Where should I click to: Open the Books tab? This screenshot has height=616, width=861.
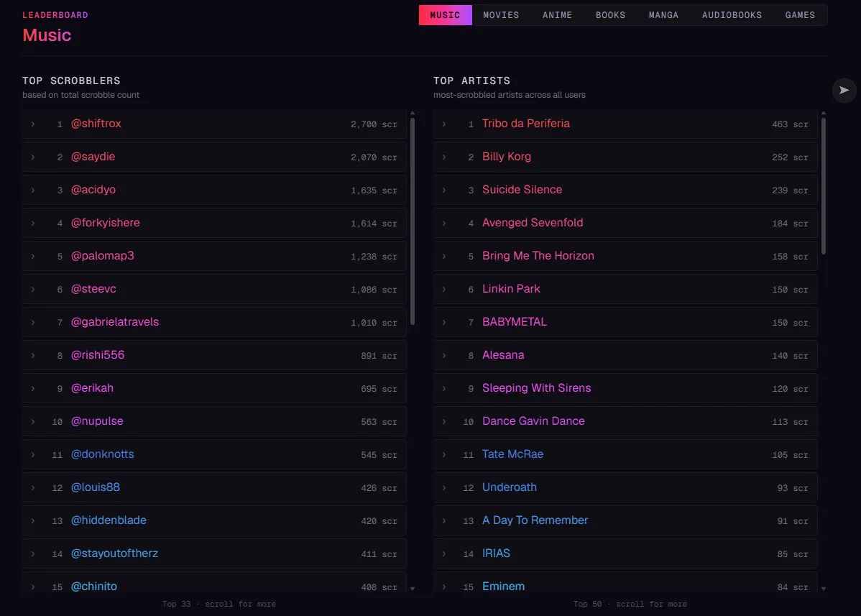[x=611, y=15]
